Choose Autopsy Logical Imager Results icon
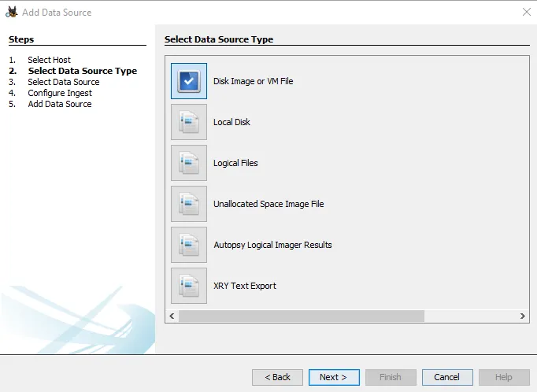 pos(189,245)
